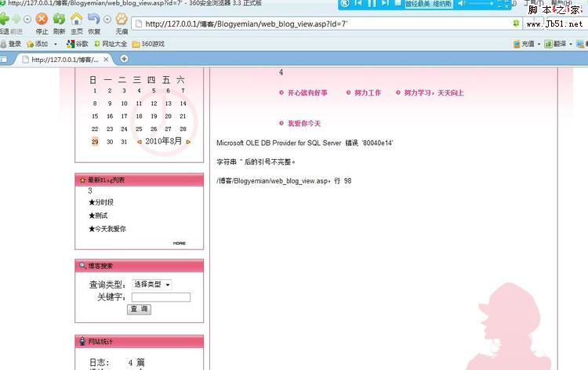Image resolution: width=588 pixels, height=370 pixels.
Task: Click the 充值 toolbar button
Action: tap(524, 44)
